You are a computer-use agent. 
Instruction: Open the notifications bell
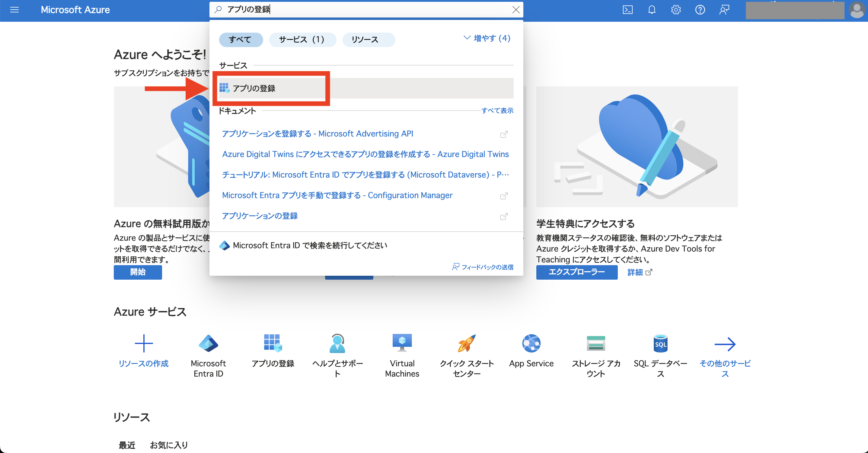[x=652, y=10]
